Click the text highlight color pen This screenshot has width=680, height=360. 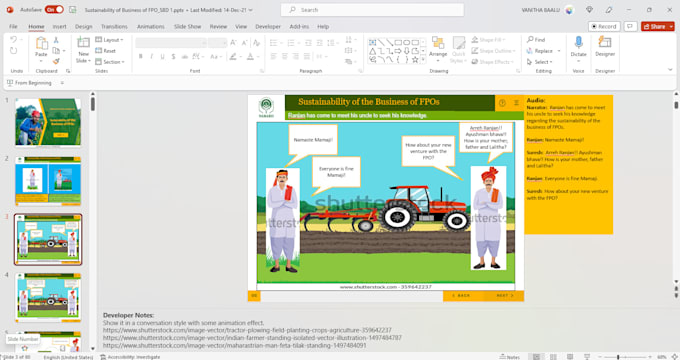233,57
